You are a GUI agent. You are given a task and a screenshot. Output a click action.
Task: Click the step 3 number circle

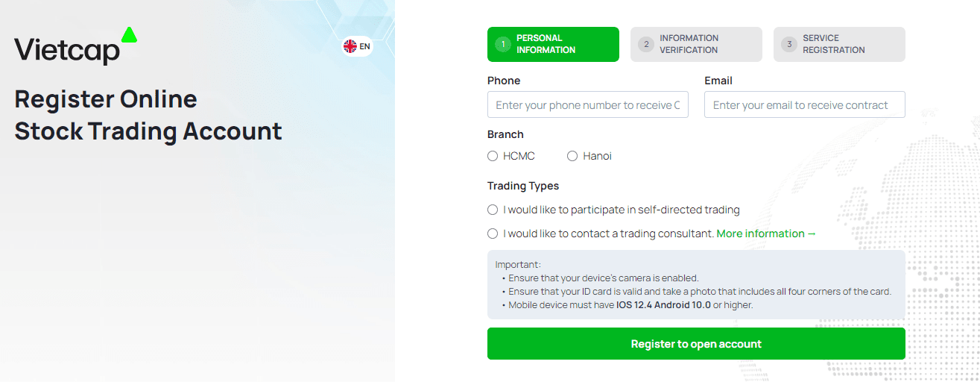coord(789,44)
